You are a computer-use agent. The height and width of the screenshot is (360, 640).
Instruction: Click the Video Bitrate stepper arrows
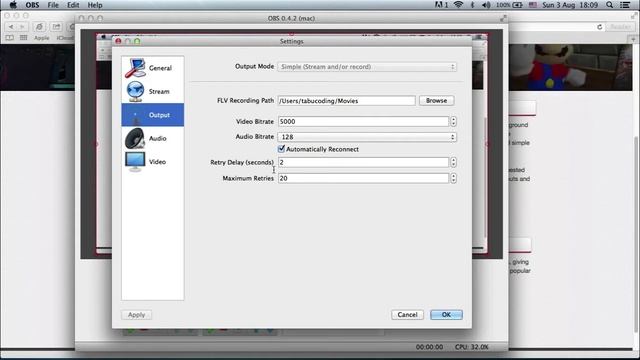click(453, 121)
